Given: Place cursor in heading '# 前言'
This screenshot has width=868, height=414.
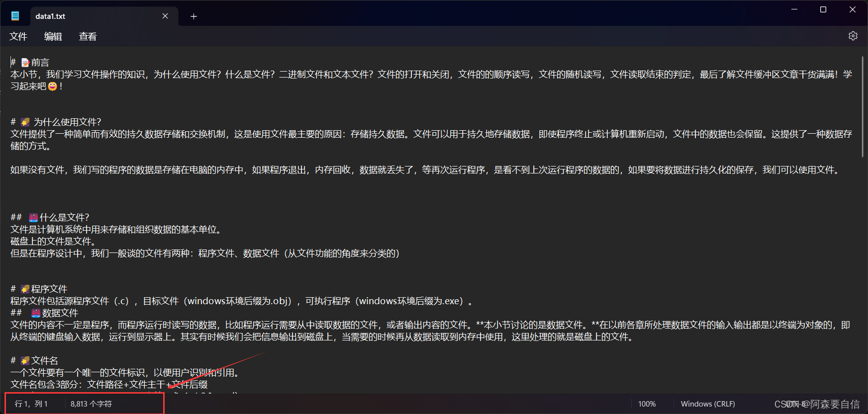Looking at the screenshot, I should pyautogui.click(x=30, y=63).
